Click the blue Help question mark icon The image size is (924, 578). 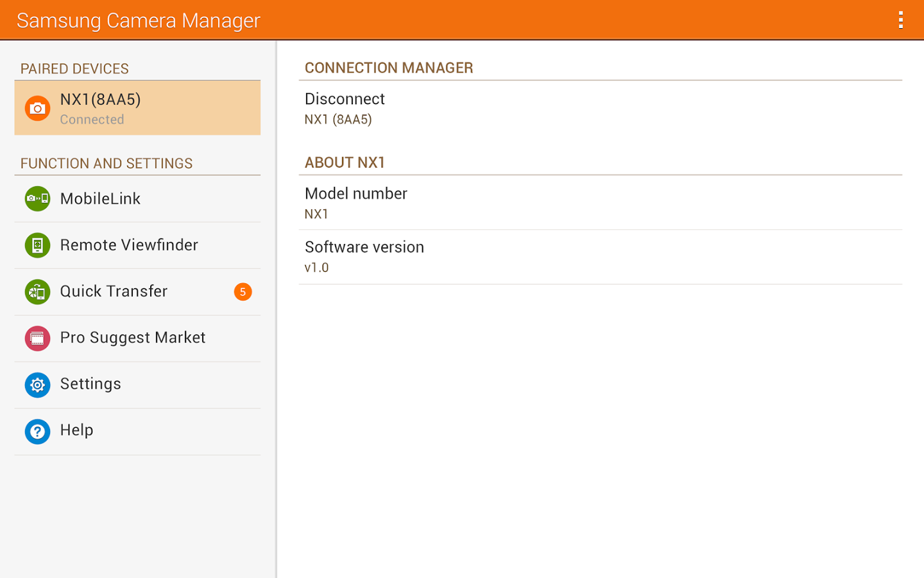coord(37,431)
